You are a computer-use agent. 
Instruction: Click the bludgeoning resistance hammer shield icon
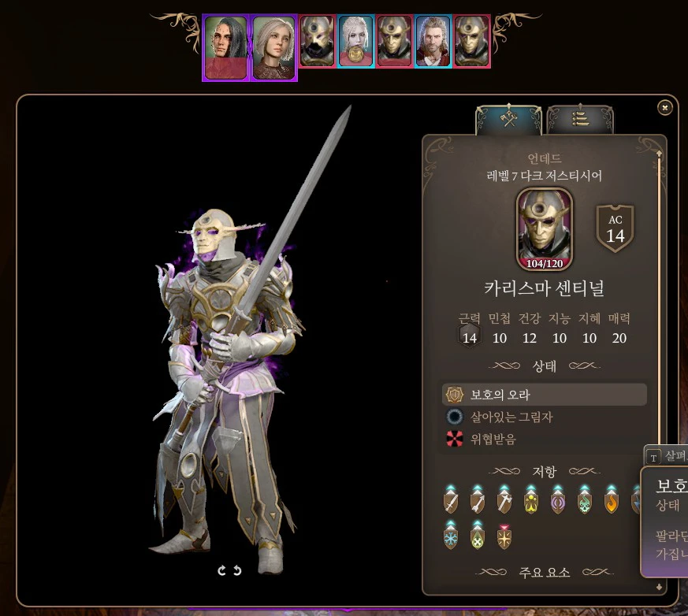tap(504, 499)
